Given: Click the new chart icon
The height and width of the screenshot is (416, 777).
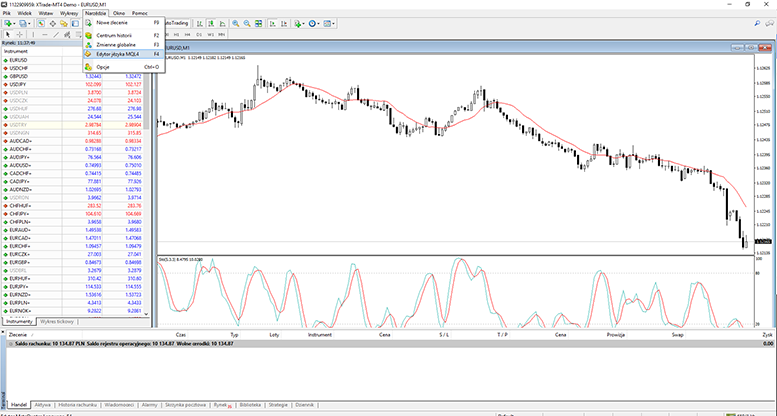Looking at the screenshot, I should (10, 22).
